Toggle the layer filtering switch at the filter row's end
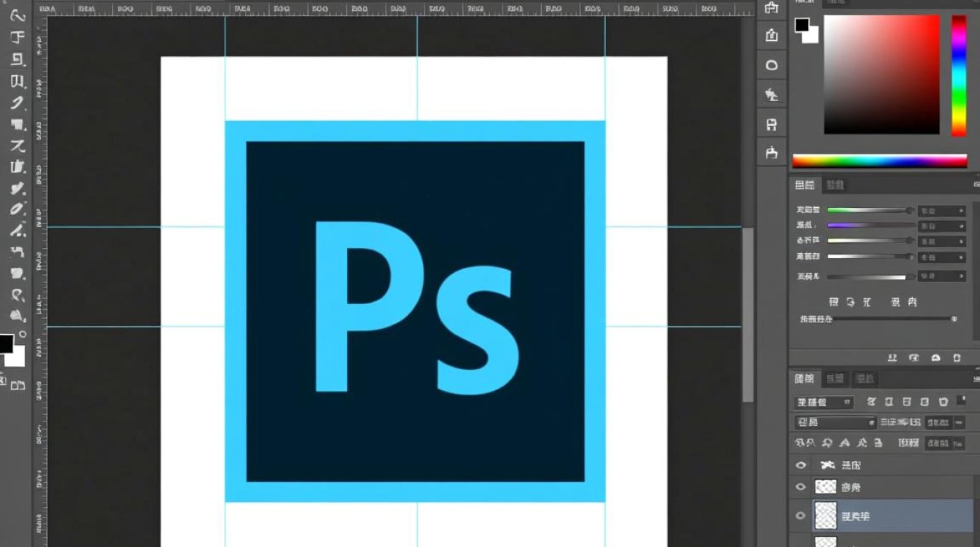Screen dimensions: 980x547 [961, 400]
